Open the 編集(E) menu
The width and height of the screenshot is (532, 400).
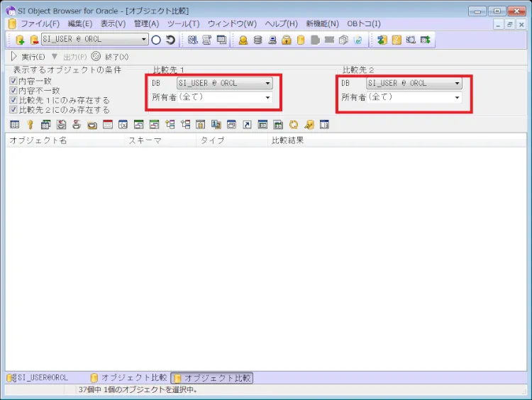pyautogui.click(x=79, y=23)
